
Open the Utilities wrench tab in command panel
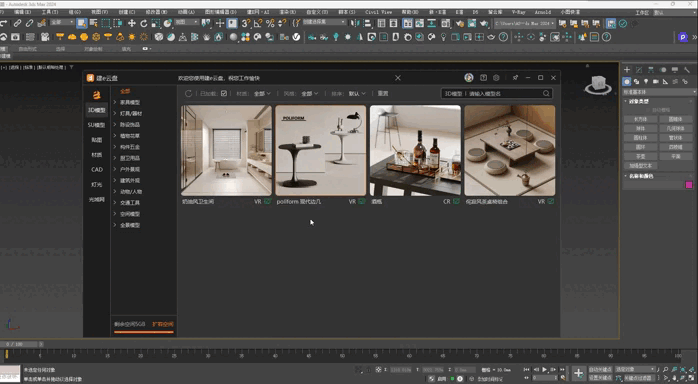686,70
